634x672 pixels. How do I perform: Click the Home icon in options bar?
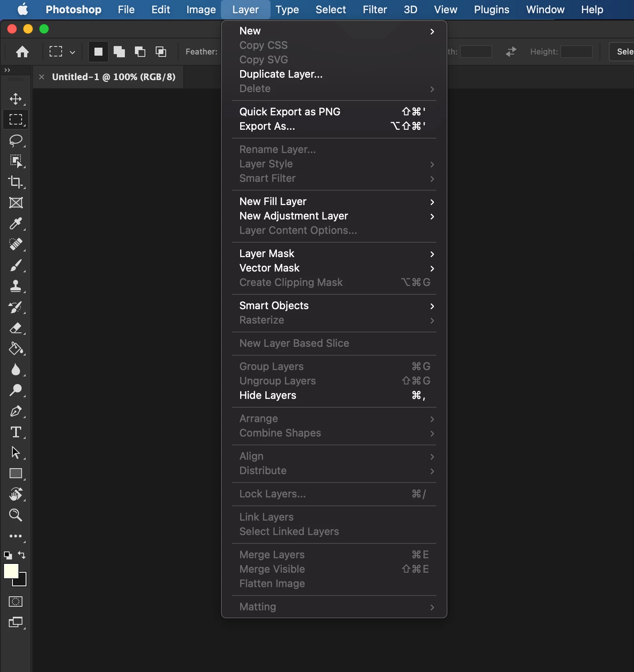click(22, 52)
